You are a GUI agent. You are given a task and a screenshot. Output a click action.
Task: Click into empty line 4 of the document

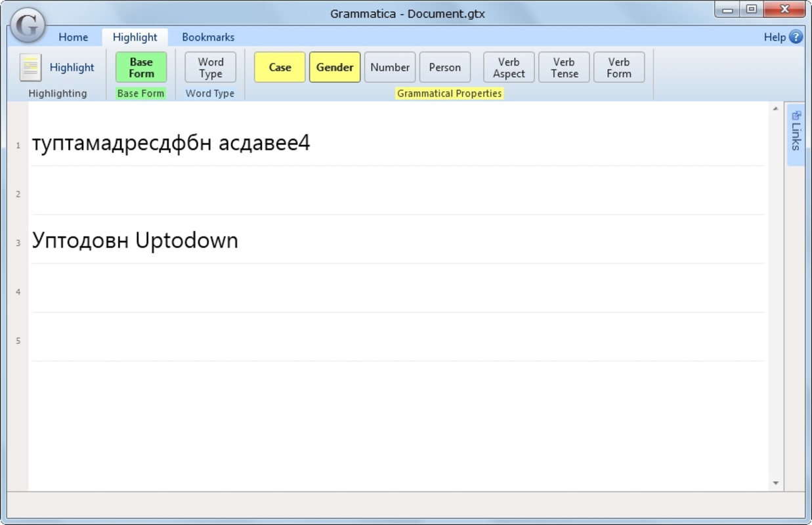[x=398, y=289]
